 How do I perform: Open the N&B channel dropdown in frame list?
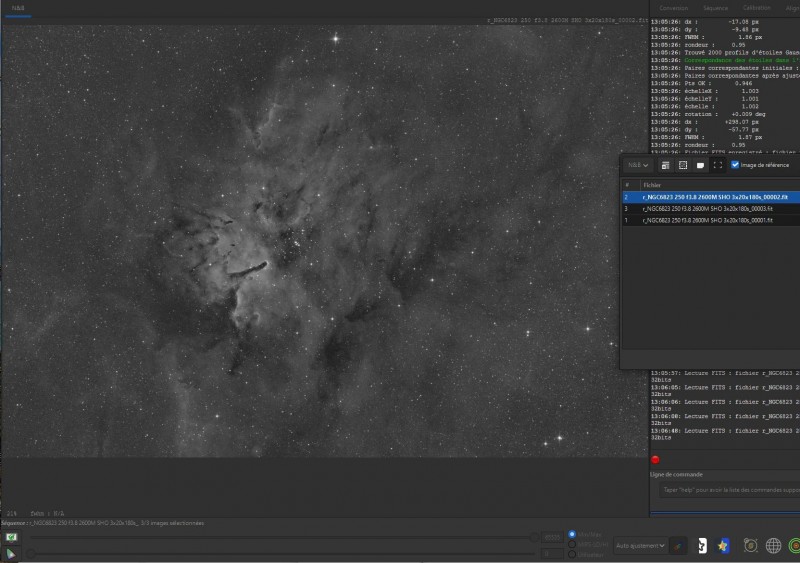[638, 165]
